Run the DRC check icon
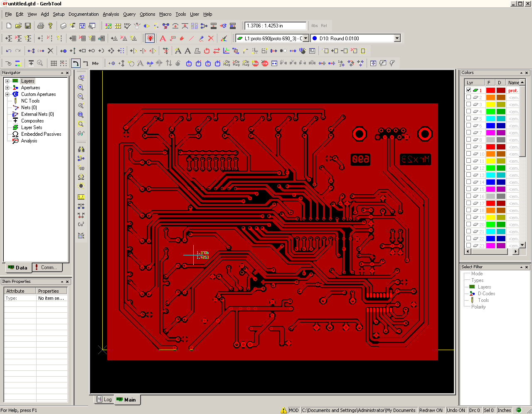 click(128, 26)
